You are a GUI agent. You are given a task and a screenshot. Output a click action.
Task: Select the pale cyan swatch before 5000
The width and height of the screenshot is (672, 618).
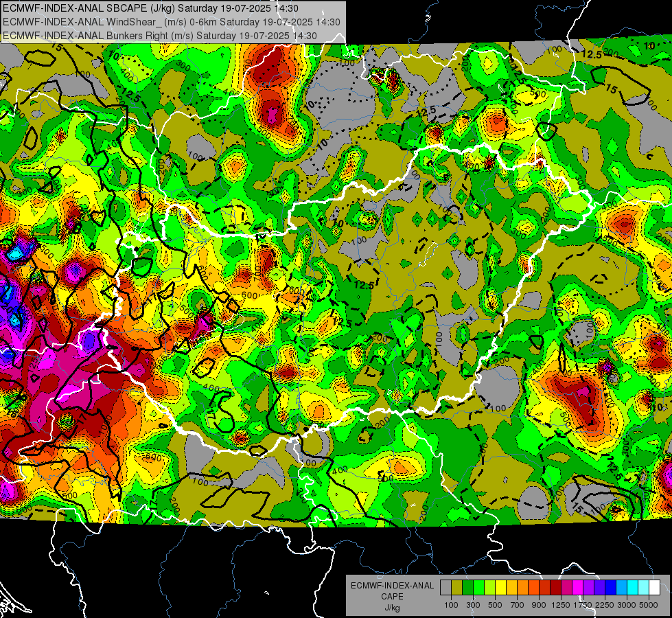click(x=644, y=587)
